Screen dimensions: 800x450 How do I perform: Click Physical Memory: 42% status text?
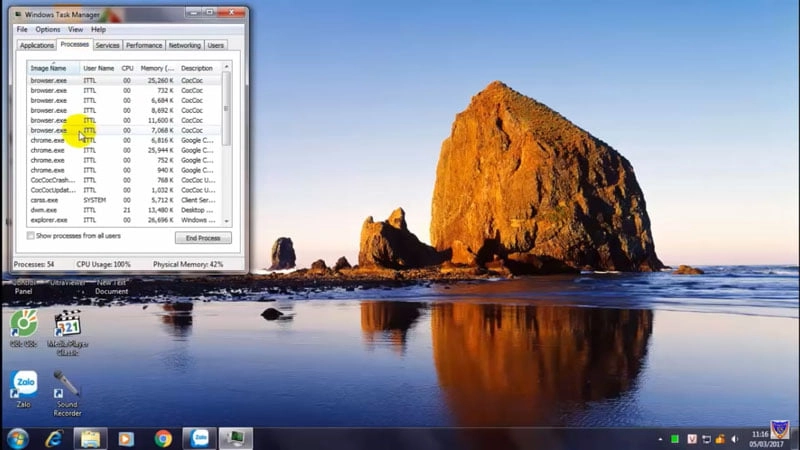(188, 264)
